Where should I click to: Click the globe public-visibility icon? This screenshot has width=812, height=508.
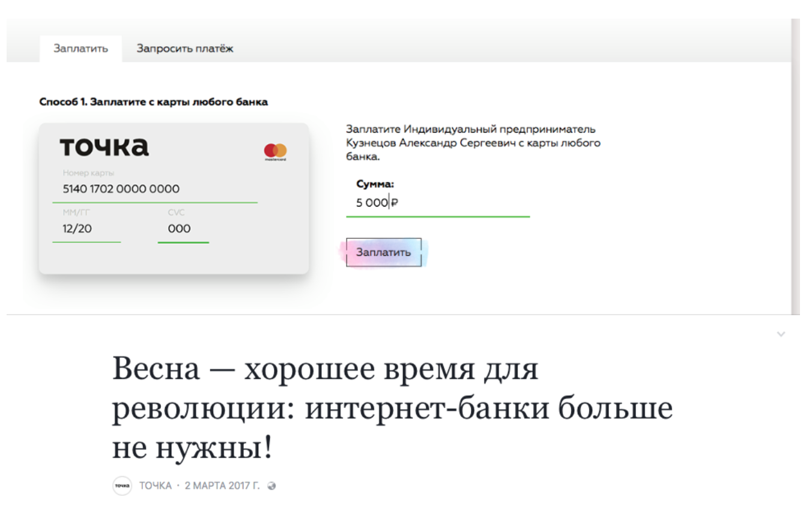tap(271, 486)
